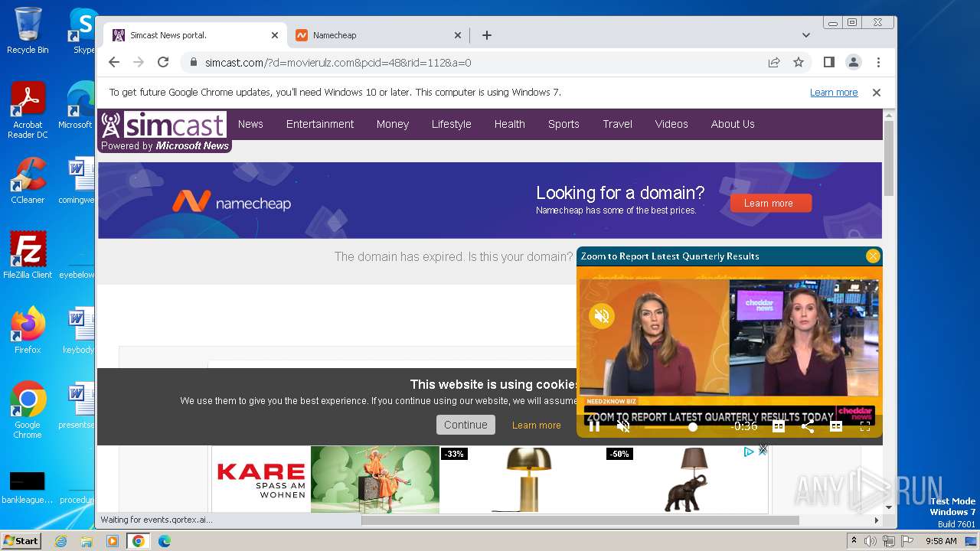Viewport: 980px width, 551px height.
Task: Click the KARE advertisement logo
Action: click(x=261, y=479)
